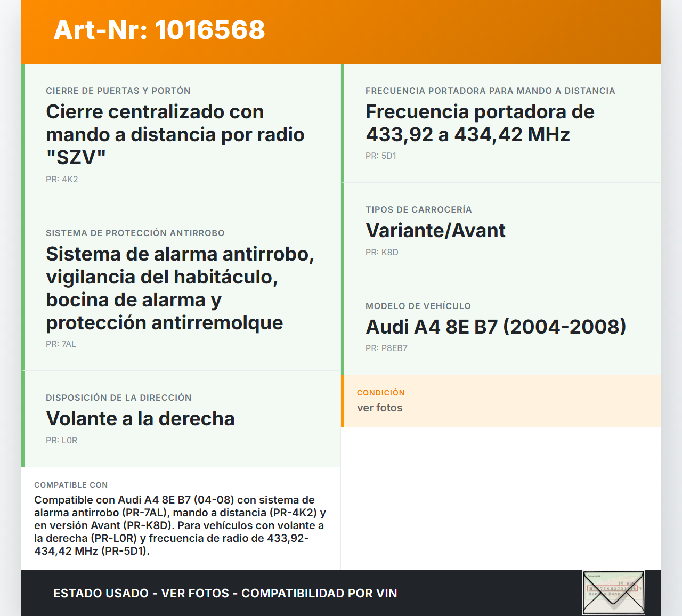This screenshot has width=682, height=616.
Task: Select the code 'PR: L0R'
Action: [62, 440]
